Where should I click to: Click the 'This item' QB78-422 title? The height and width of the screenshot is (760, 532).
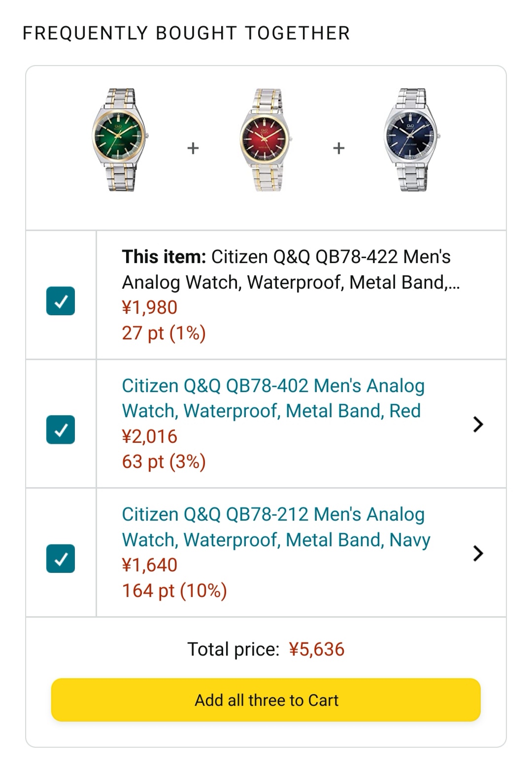290,269
